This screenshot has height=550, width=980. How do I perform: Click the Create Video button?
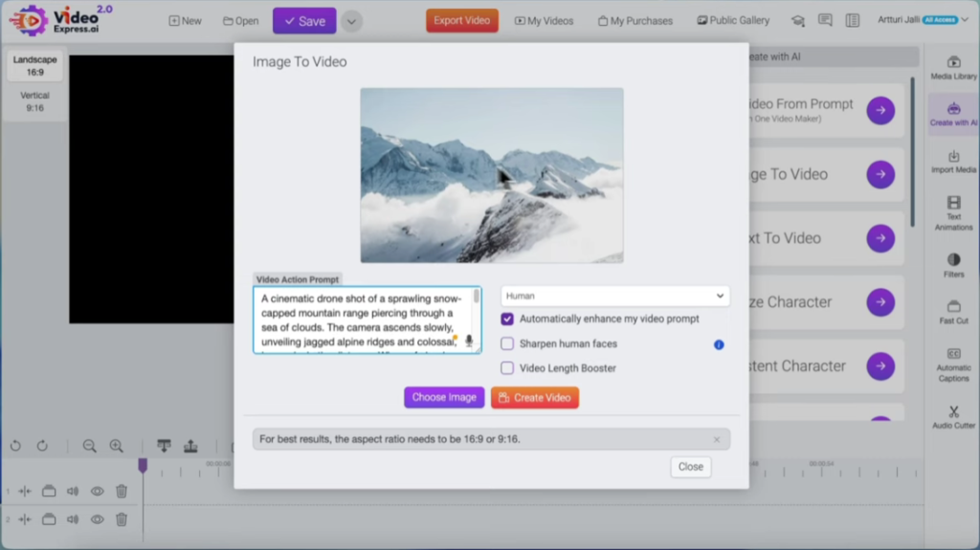tap(535, 398)
